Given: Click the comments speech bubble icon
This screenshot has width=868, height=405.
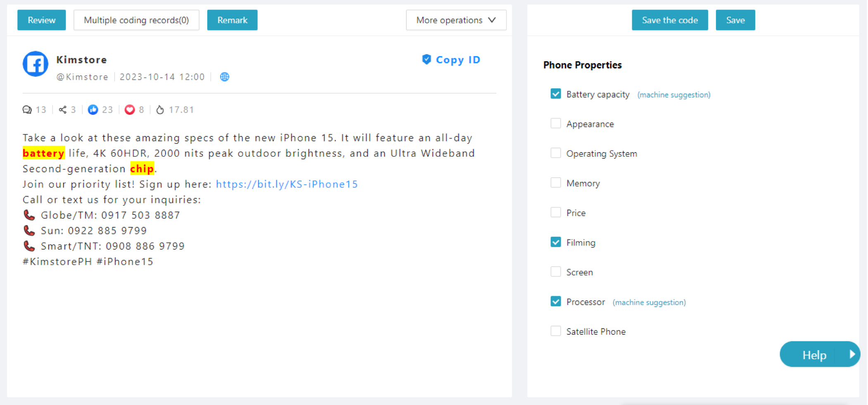Looking at the screenshot, I should coord(27,110).
